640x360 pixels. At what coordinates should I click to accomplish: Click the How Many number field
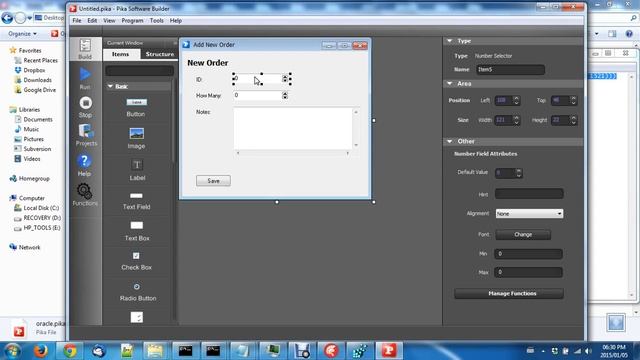pos(258,96)
